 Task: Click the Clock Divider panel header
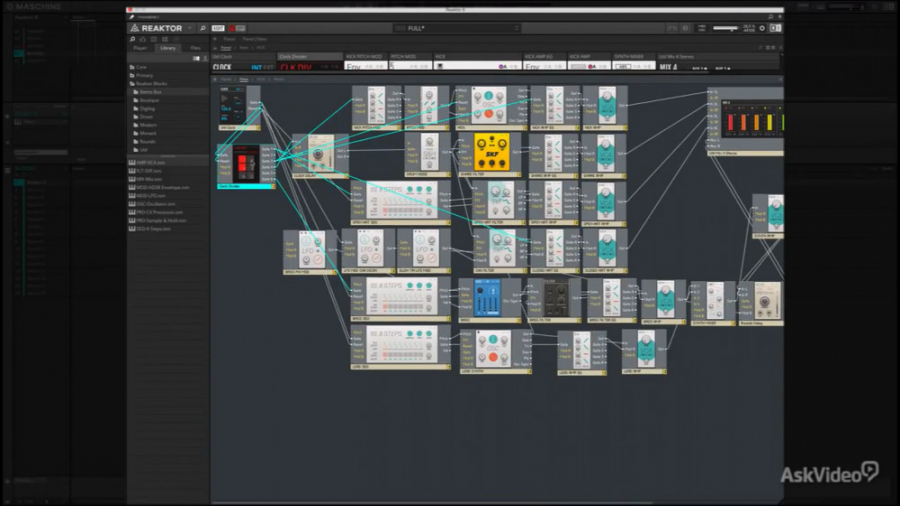click(x=310, y=57)
